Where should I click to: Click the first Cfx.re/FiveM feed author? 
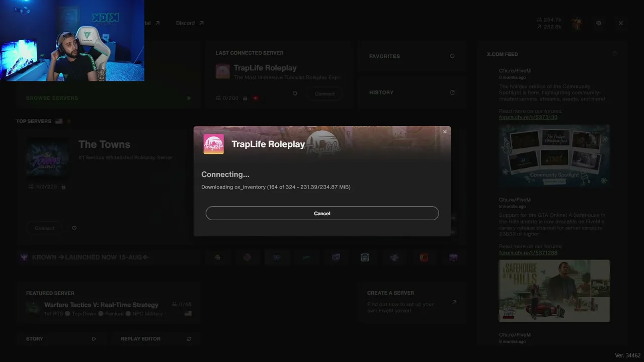click(x=515, y=71)
